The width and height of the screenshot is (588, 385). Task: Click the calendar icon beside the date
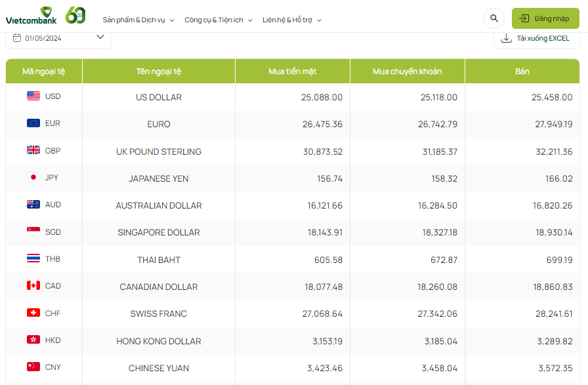pos(18,38)
